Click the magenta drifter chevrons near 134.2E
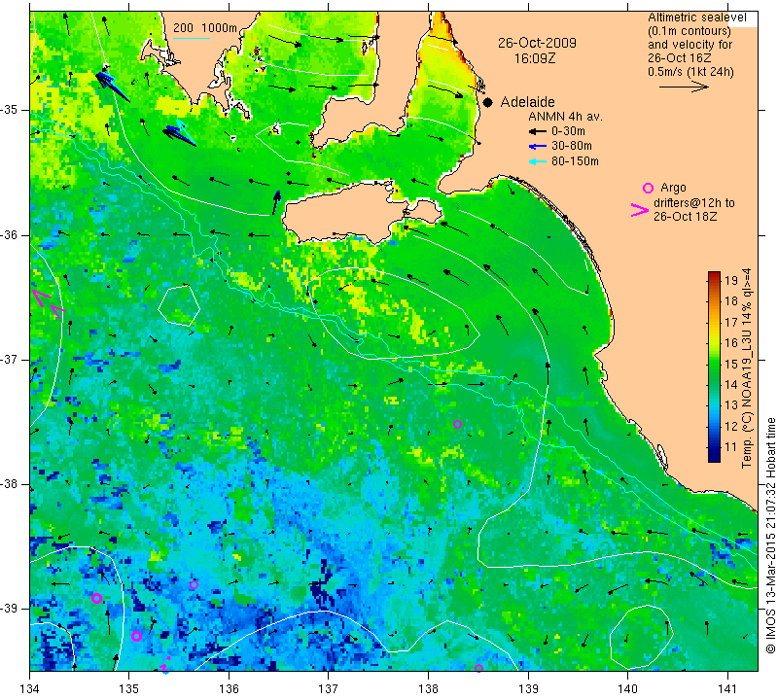This screenshot has width=778, height=700. coord(48,303)
